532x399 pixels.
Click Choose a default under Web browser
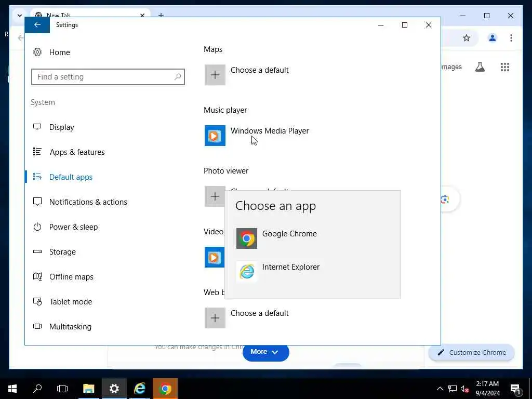click(x=260, y=313)
